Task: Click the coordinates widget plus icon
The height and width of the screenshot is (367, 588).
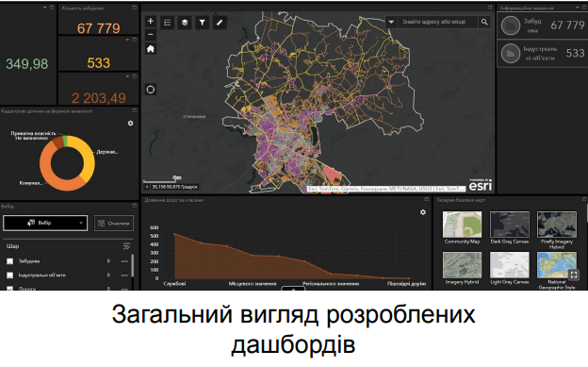Action: (147, 187)
